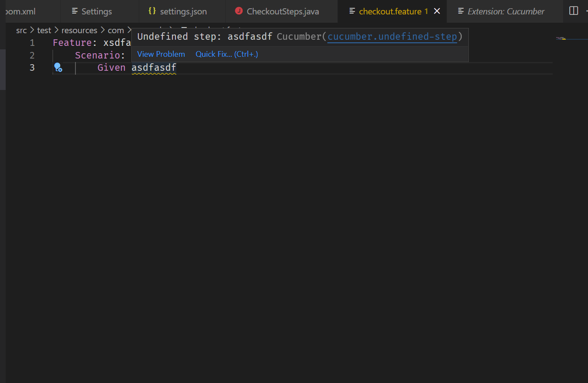This screenshot has height=383, width=588.
Task: Click line number 2 in gutter
Action: click(x=32, y=55)
